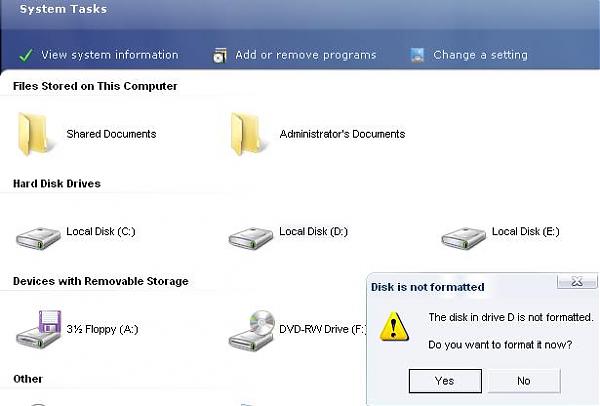
Task: Select the Local Disk (D:) drive icon
Action: [x=251, y=238]
